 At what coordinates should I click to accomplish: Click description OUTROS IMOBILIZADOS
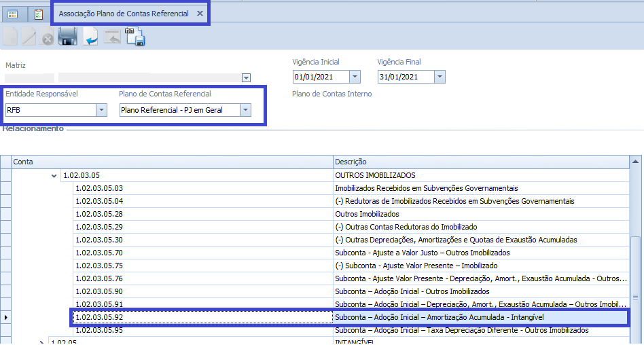375,175
